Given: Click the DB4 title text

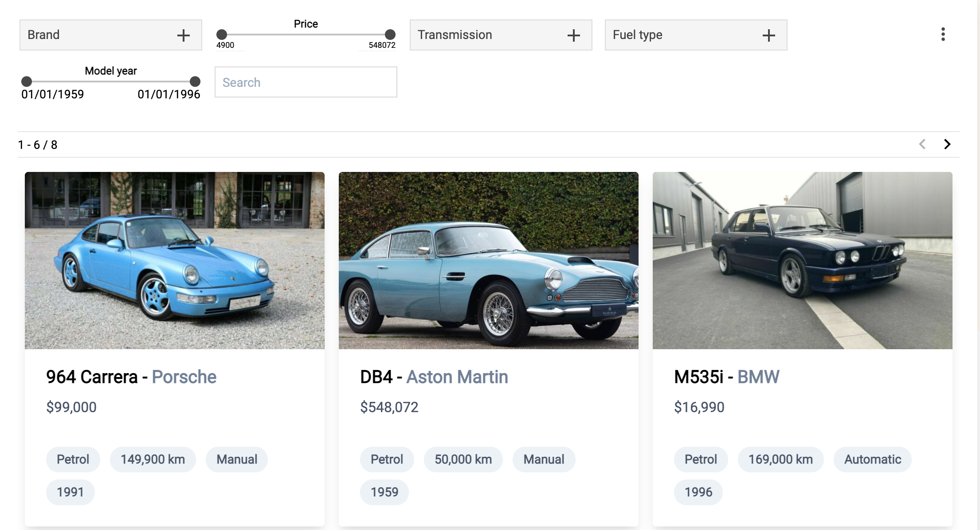Looking at the screenshot, I should (376, 377).
